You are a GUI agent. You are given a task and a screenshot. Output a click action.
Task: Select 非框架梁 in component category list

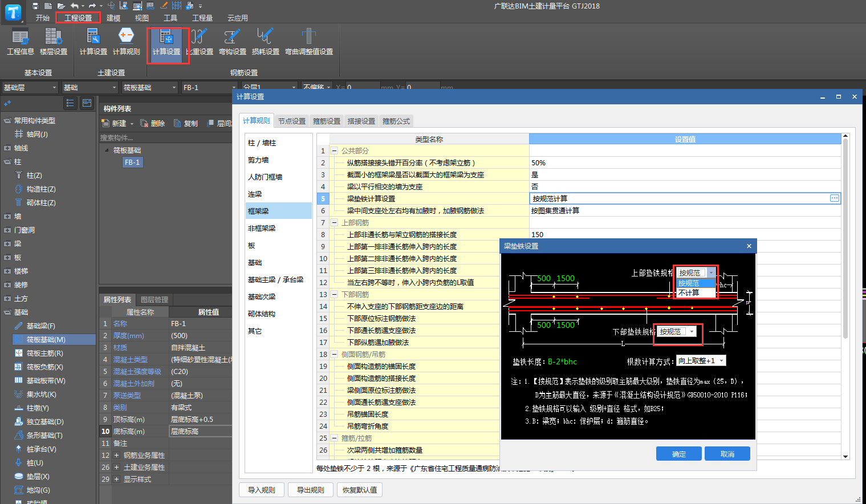coord(279,228)
